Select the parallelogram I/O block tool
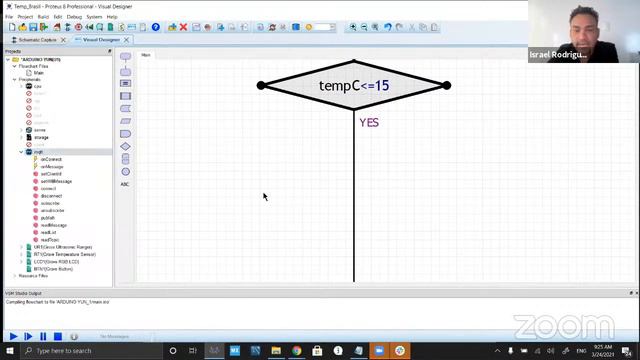640x360 pixels. click(x=125, y=121)
